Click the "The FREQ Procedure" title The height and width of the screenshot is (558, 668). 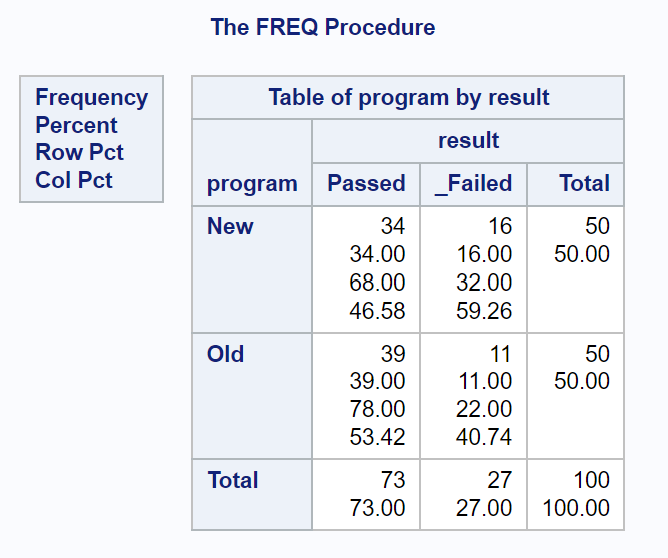click(323, 27)
